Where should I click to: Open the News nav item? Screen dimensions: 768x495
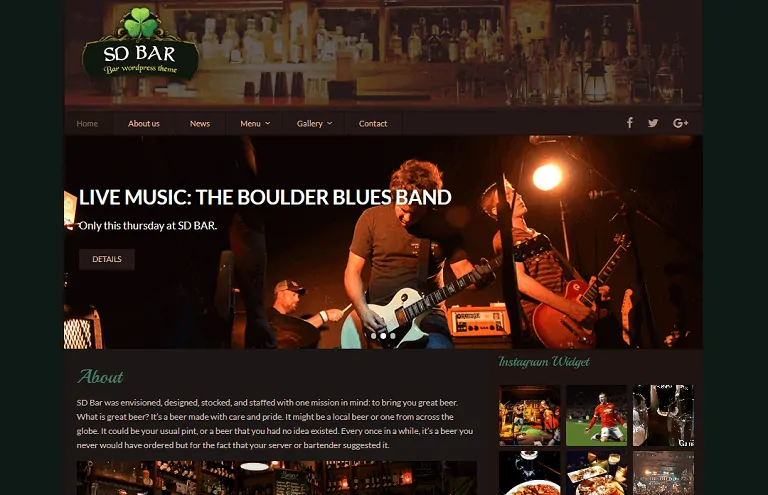pos(200,123)
